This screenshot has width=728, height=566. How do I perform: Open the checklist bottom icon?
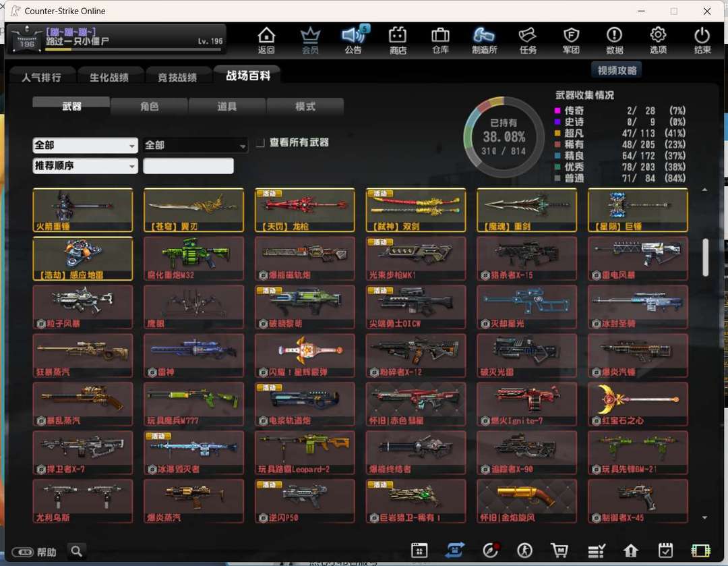(x=596, y=551)
